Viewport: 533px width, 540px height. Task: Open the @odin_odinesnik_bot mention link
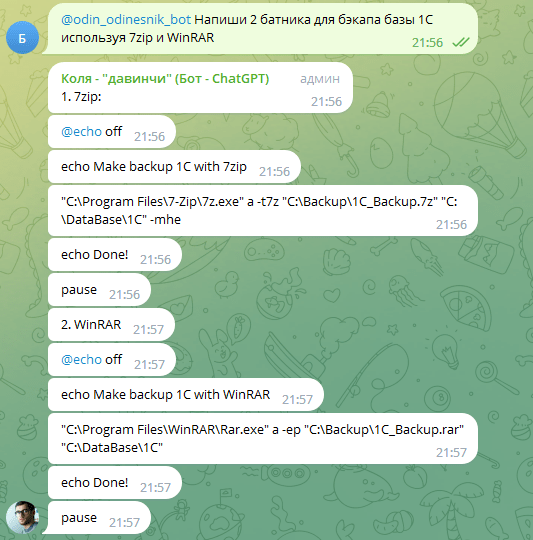click(x=126, y=20)
